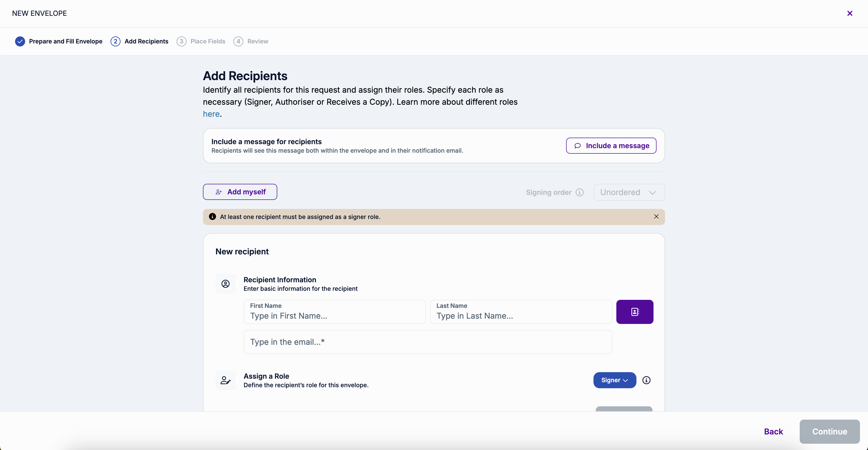This screenshot has width=868, height=450.
Task: Focus the First Name input field
Action: tap(334, 316)
